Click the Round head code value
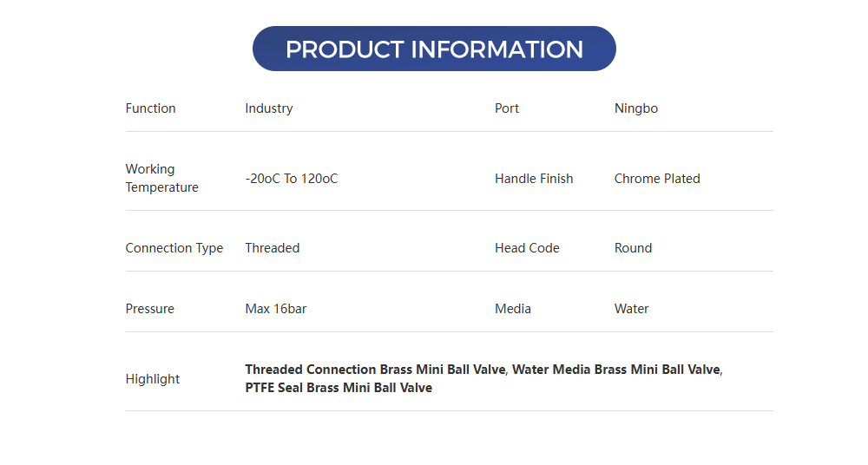 tap(633, 248)
